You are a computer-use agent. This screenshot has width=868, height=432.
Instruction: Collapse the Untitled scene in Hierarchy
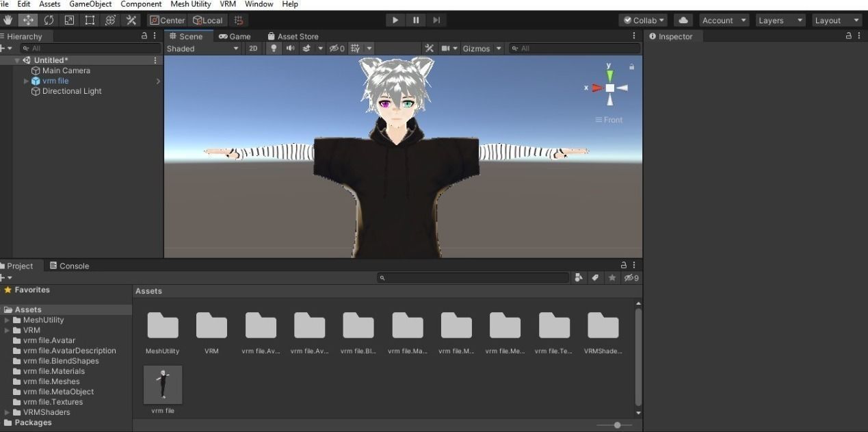click(x=17, y=60)
